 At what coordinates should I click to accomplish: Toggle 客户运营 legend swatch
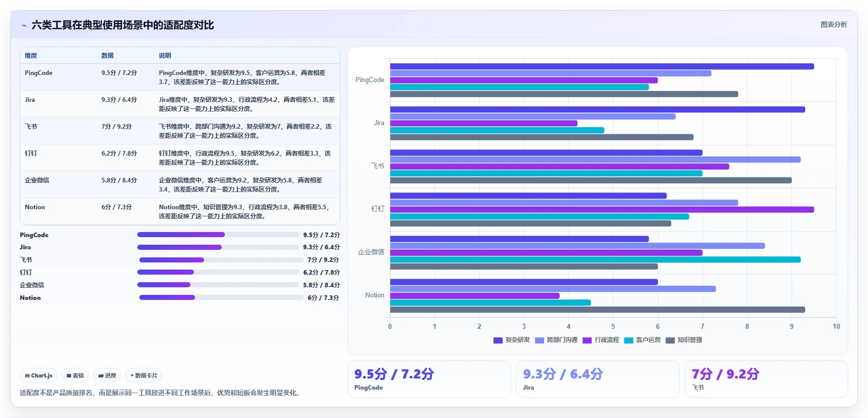coord(628,340)
